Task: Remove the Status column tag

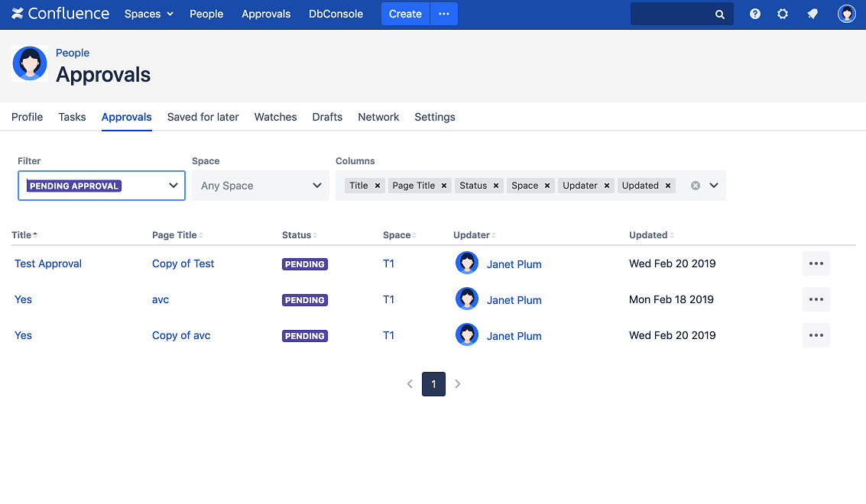Action: (496, 186)
